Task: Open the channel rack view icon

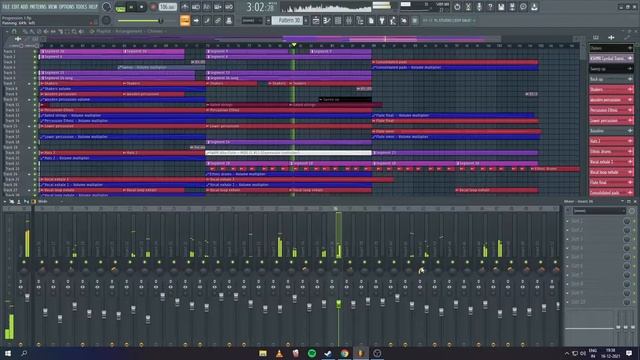Action: pyautogui.click(x=338, y=20)
